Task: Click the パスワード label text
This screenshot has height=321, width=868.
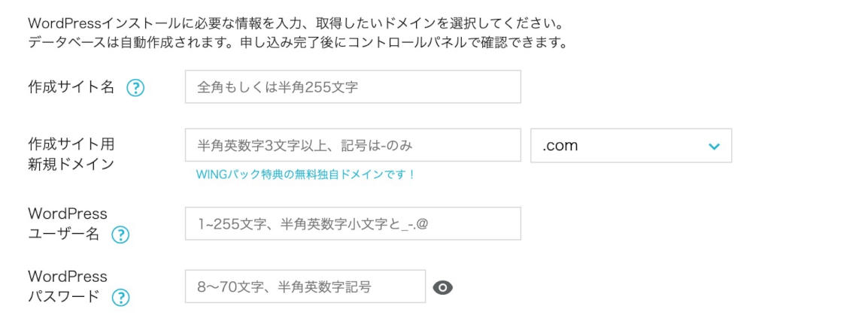Action: (64, 297)
